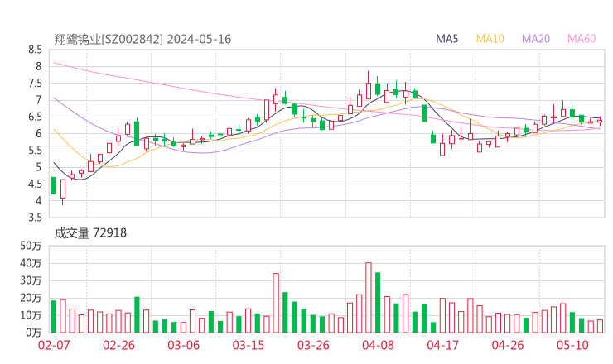
Task: Click the MA60 legend label
Action: click(582, 39)
